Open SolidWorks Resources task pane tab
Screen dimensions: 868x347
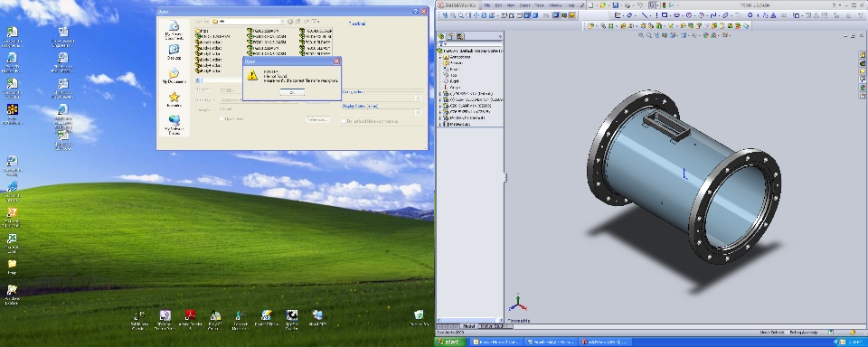click(863, 55)
